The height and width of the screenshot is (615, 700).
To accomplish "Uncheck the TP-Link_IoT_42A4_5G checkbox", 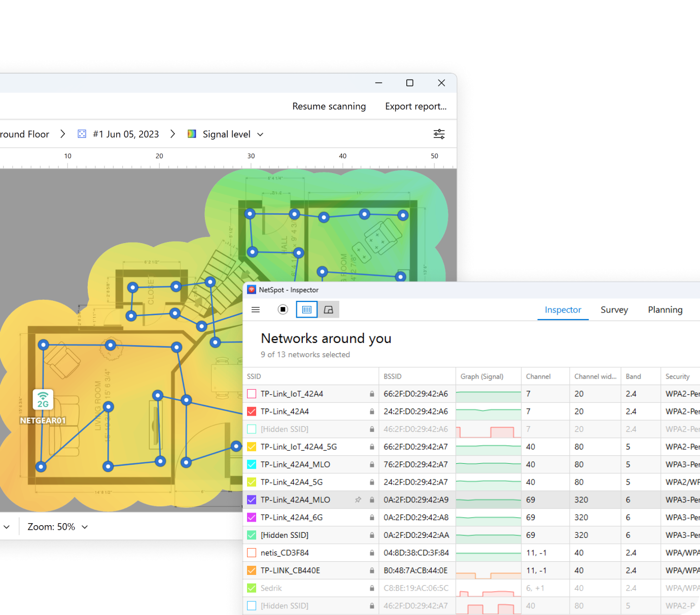I will 252,447.
